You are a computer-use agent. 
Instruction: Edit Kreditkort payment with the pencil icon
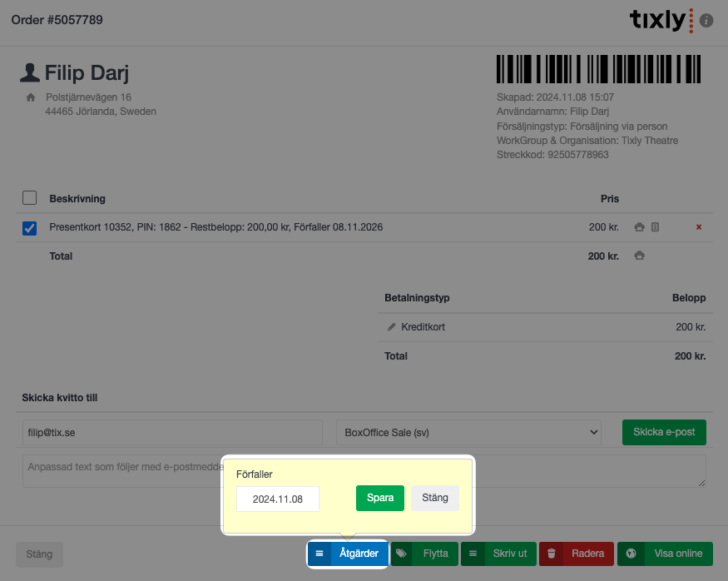(392, 327)
